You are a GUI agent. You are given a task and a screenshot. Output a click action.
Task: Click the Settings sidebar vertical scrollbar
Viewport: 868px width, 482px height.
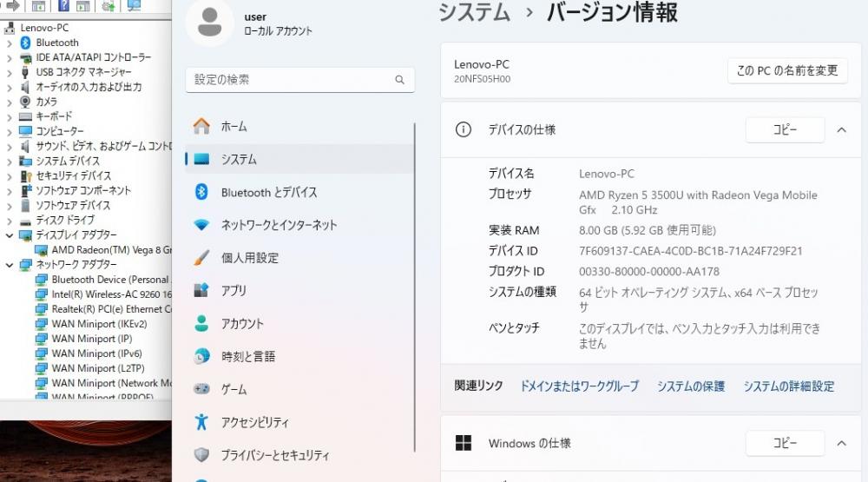(x=414, y=287)
